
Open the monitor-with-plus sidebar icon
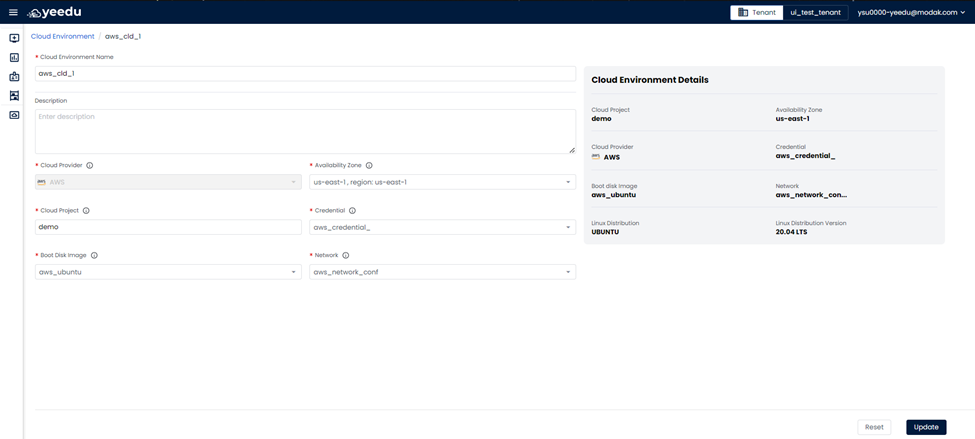pos(14,38)
